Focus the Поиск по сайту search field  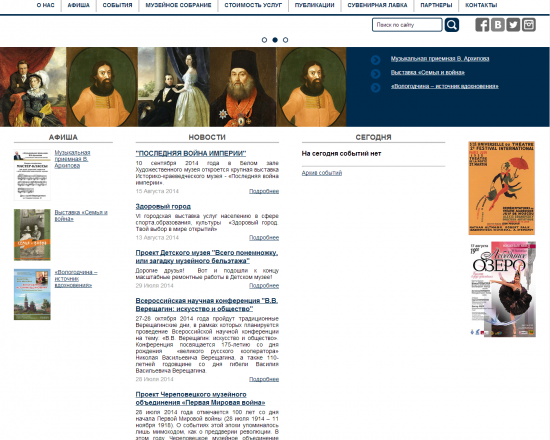click(407, 25)
